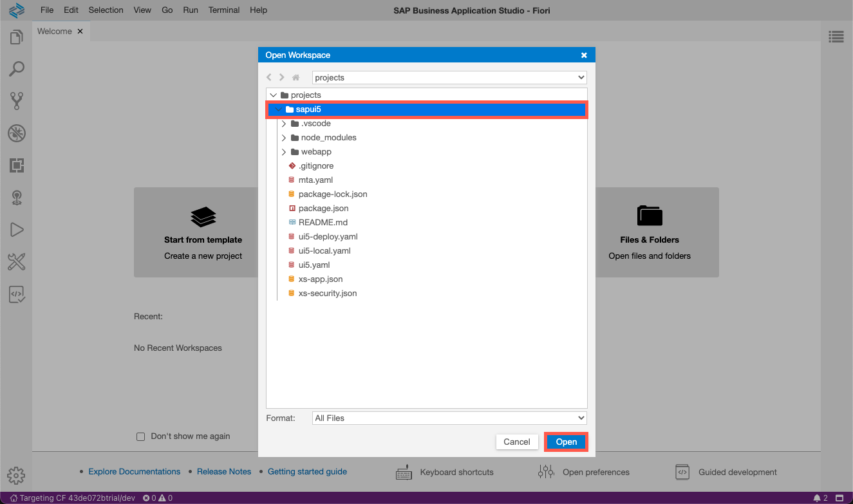
Task: Click the Guided development icon
Action: (682, 472)
